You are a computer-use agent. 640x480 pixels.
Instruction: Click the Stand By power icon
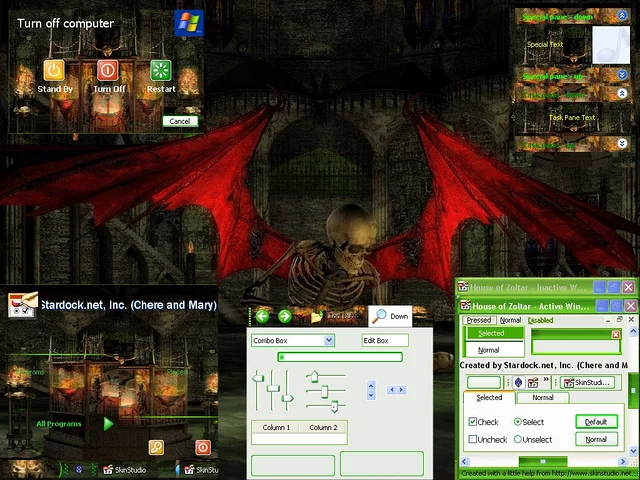[54, 71]
